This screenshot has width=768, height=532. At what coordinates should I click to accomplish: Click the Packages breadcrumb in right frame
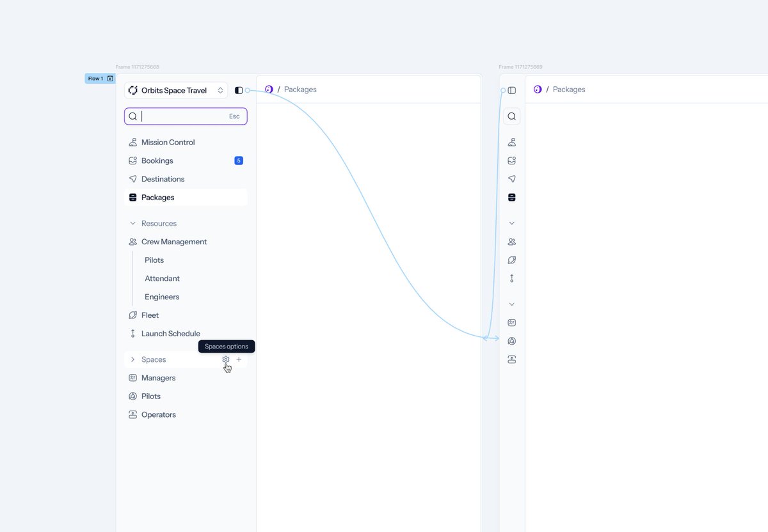tap(569, 90)
